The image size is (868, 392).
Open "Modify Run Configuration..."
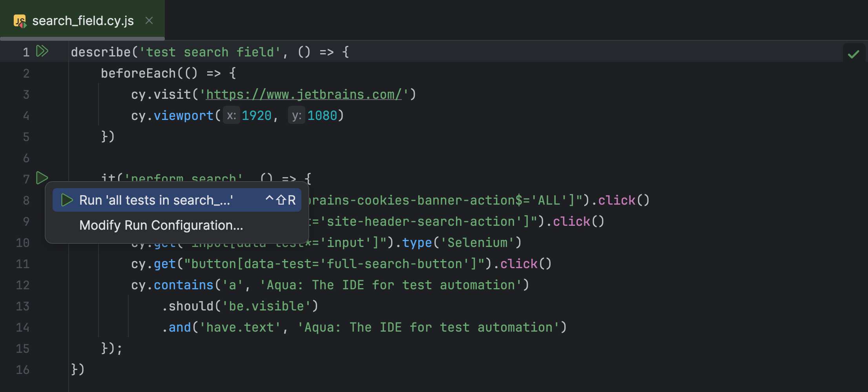161,225
